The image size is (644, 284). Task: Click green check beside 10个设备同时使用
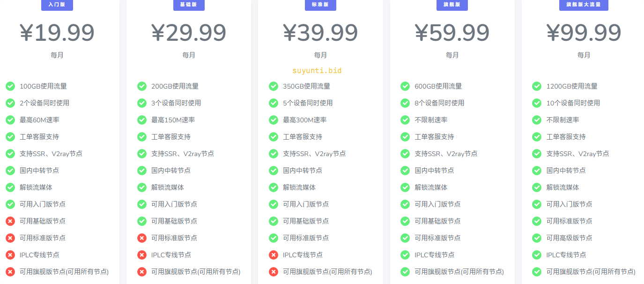coord(537,103)
